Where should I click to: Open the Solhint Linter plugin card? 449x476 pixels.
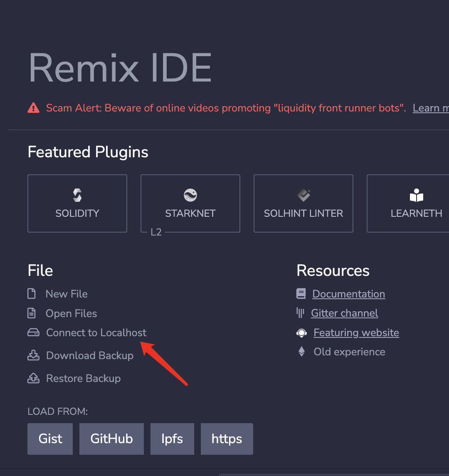[303, 203]
